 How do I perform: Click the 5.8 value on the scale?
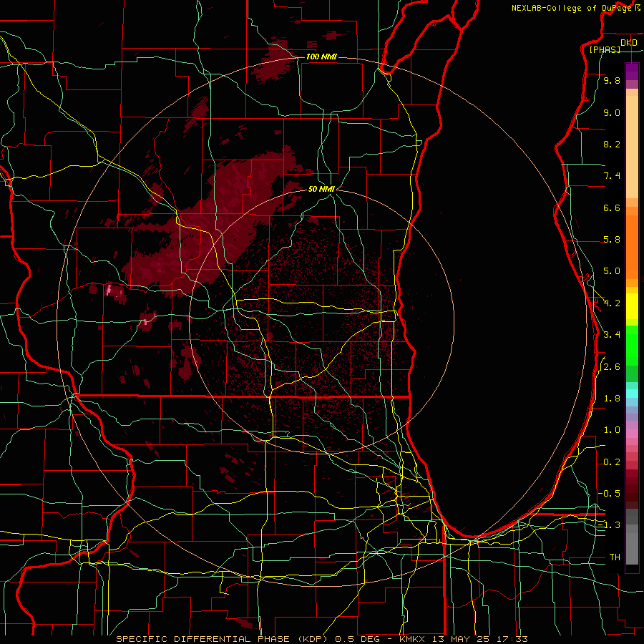(x=612, y=240)
